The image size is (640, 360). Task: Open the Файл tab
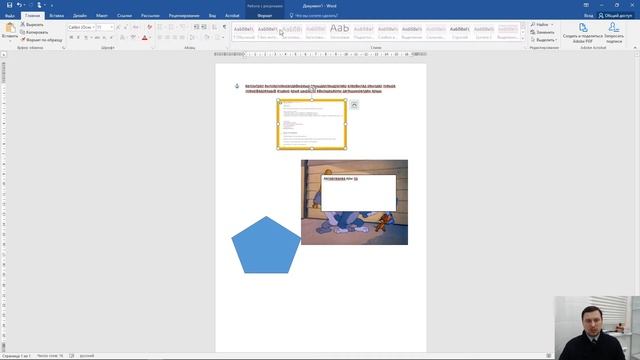pos(10,16)
